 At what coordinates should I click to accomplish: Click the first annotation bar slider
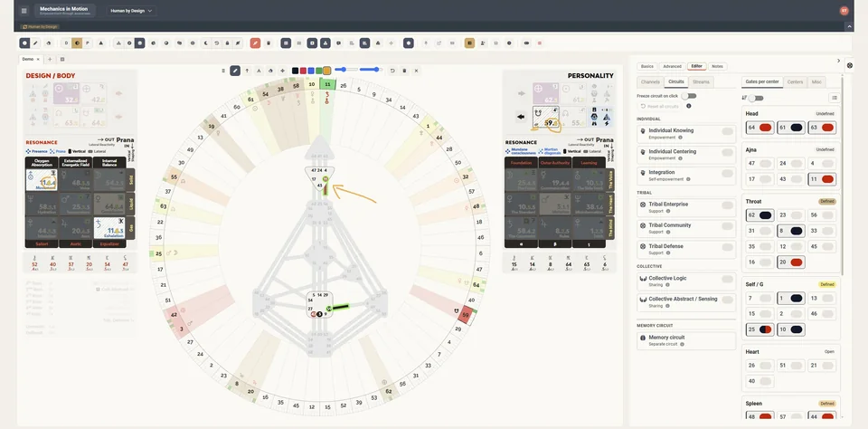click(x=346, y=70)
